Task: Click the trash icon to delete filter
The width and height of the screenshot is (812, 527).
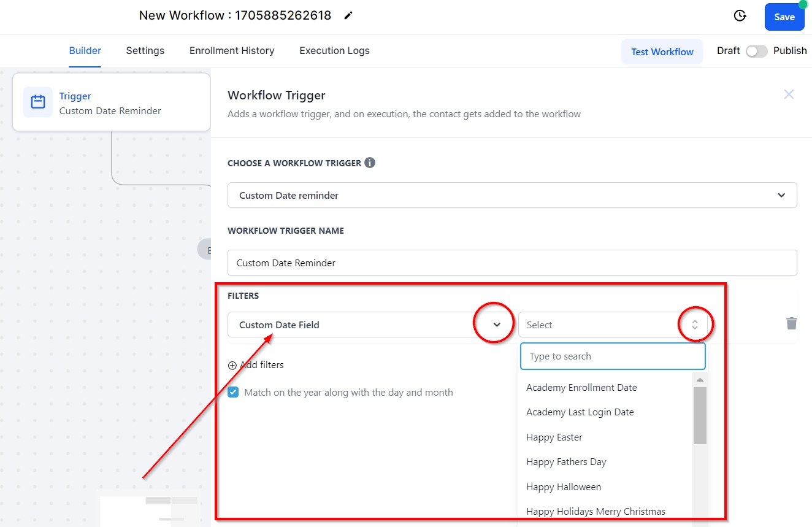Action: (792, 323)
